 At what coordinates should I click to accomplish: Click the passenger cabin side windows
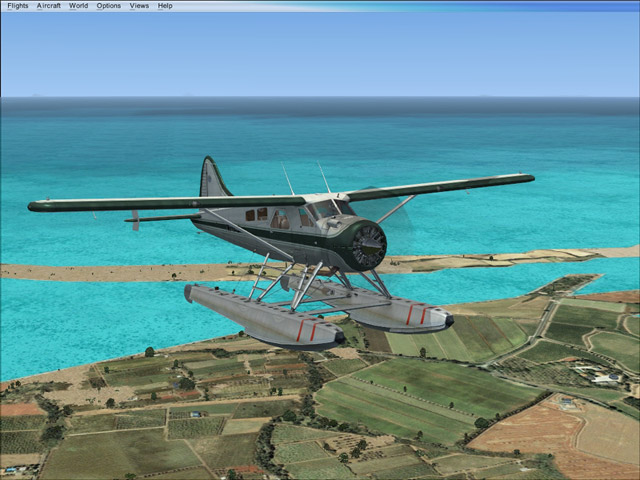[x=257, y=214]
